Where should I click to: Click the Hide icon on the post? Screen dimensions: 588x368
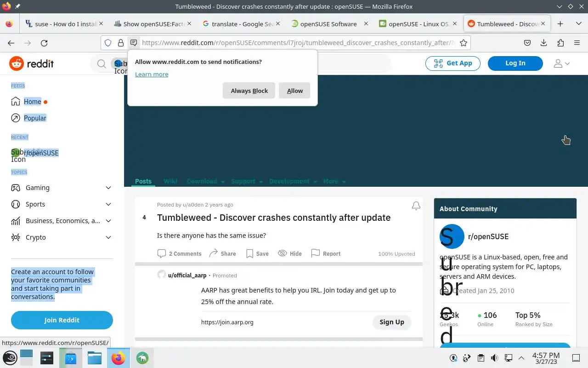[283, 253]
